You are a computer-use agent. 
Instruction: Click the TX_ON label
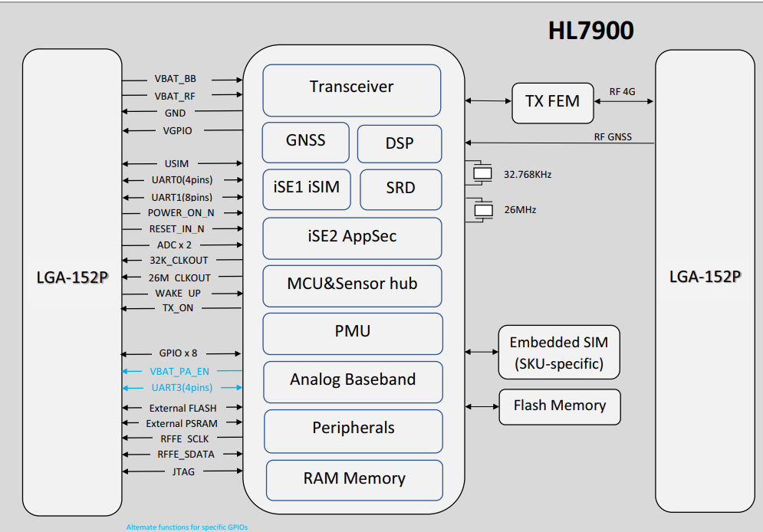pyautogui.click(x=178, y=308)
